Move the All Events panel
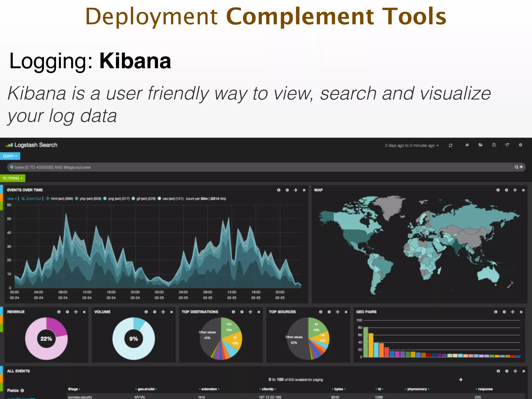The height and width of the screenshot is (399, 532). [515, 371]
